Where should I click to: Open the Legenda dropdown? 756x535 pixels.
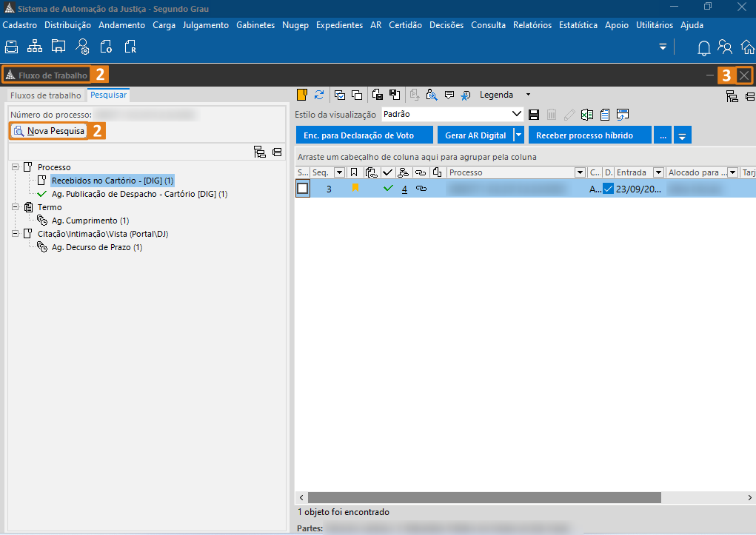tap(528, 95)
